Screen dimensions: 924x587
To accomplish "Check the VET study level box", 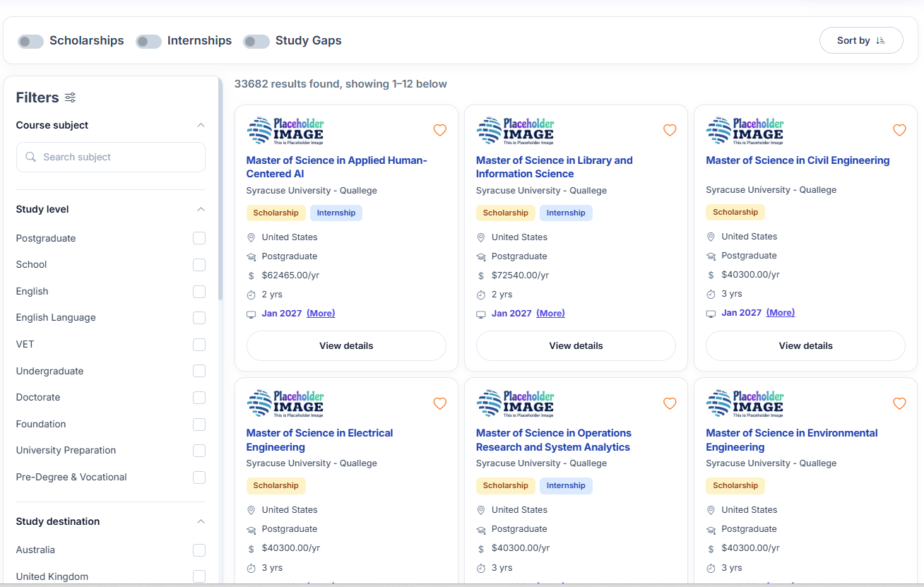I will (199, 345).
